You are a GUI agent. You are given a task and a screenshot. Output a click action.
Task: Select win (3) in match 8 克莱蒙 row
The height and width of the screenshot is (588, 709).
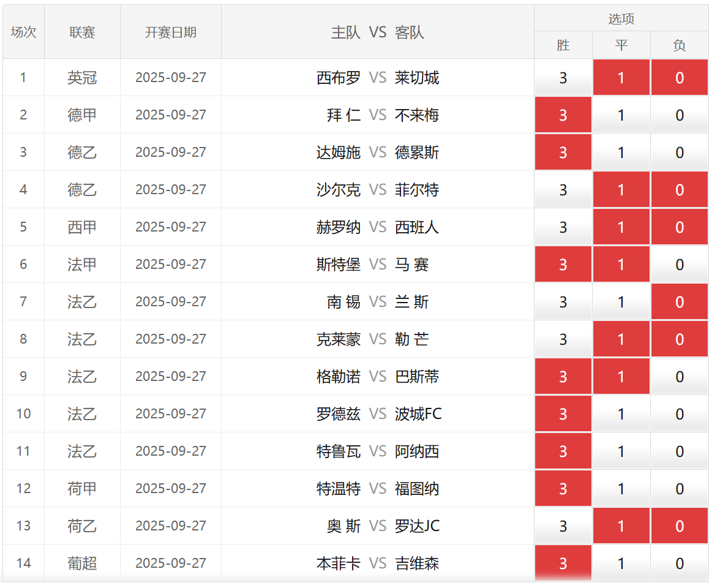[x=563, y=339]
